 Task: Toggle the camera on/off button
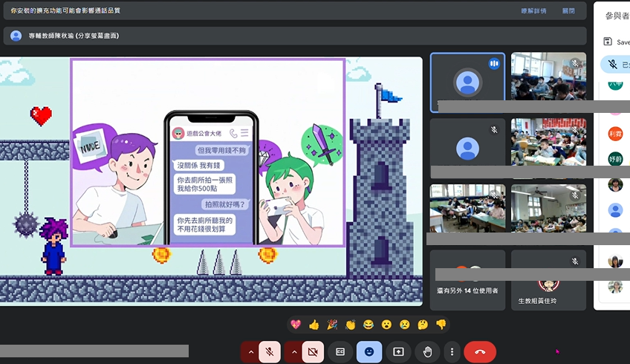(313, 351)
